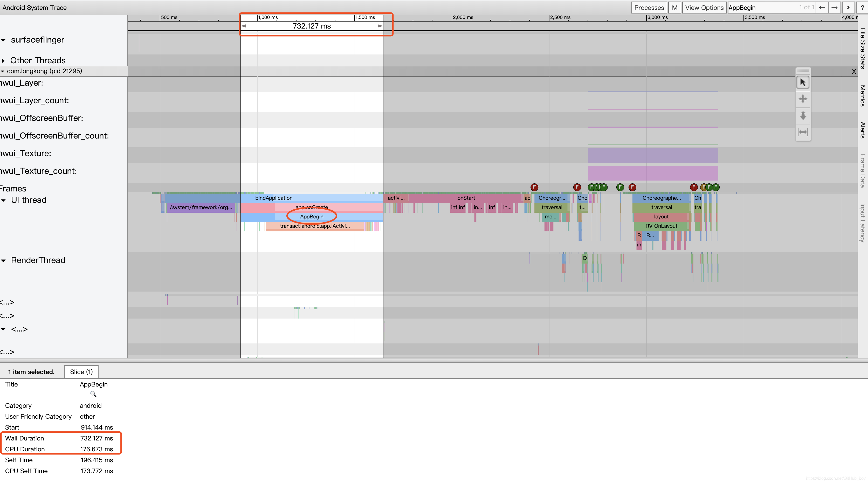
Task: Collapse the surfaceflinger process
Action: (3, 40)
